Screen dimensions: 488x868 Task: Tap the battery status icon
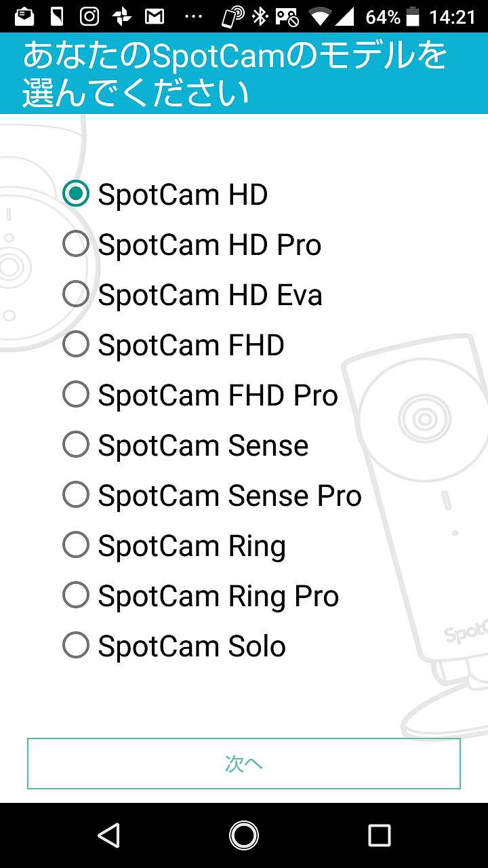(x=413, y=16)
